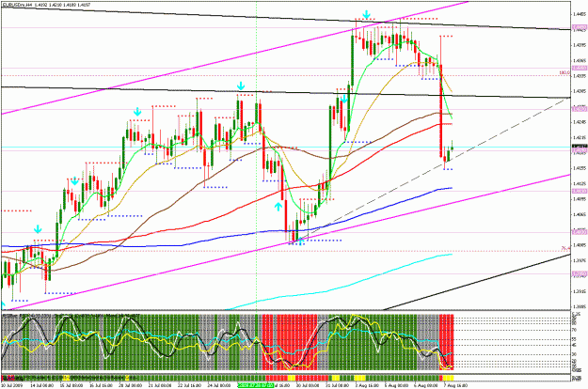Click the 1.4125 price scale label
Viewport: 588px width, 389px height.
coord(580,183)
